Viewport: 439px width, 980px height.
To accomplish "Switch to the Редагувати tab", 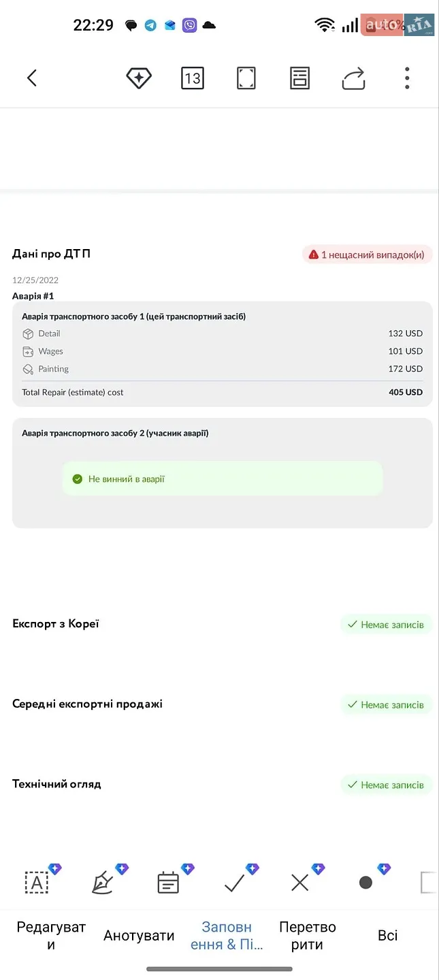I will pos(51,936).
